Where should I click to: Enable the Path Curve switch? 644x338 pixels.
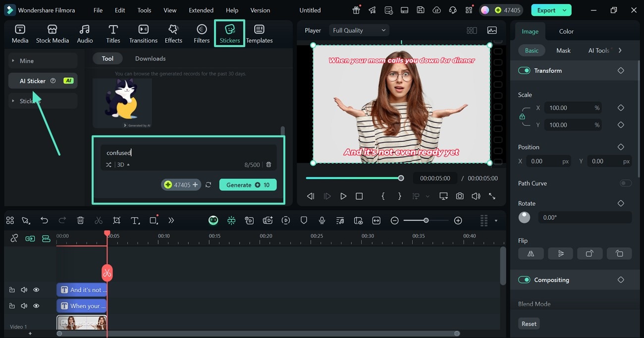pos(626,183)
